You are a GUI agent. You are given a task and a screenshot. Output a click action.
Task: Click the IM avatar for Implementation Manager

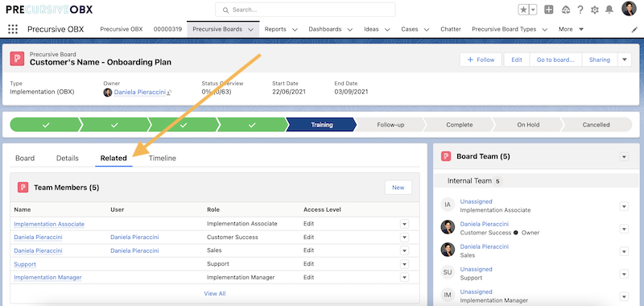pyautogui.click(x=448, y=295)
